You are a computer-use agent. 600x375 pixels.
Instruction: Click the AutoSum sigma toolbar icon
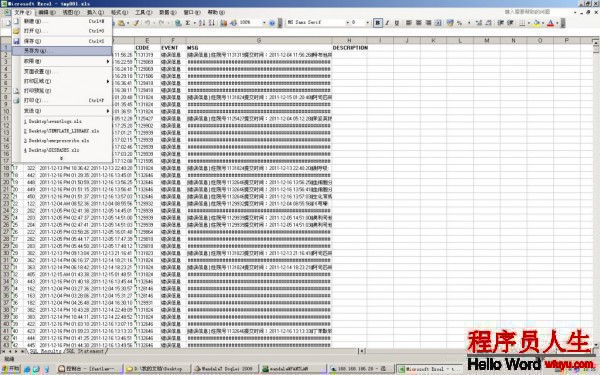[x=188, y=23]
